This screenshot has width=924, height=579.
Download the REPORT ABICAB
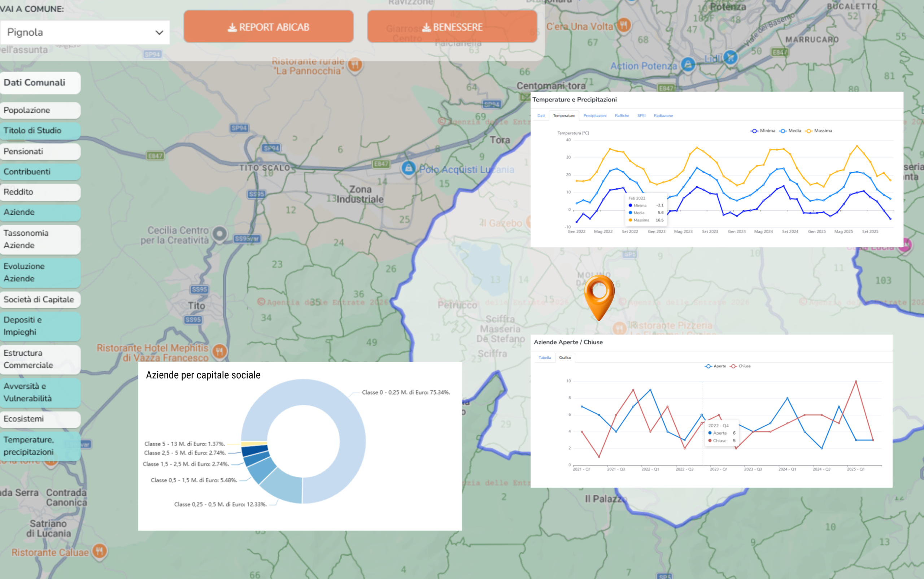tap(269, 27)
